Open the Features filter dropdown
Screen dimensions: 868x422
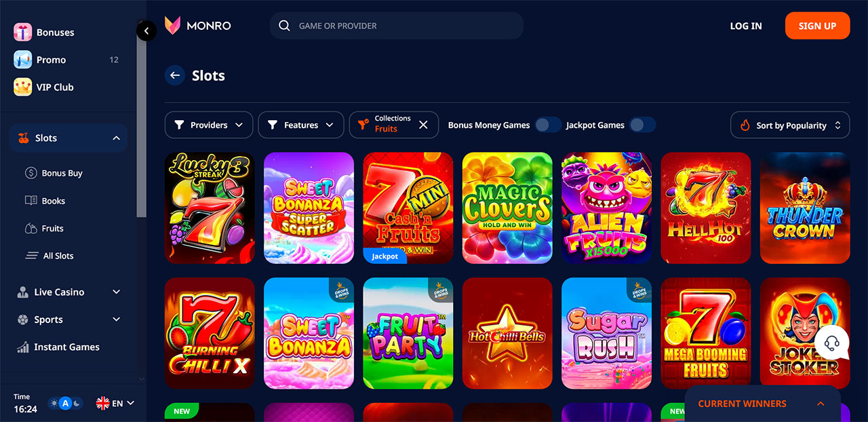pyautogui.click(x=301, y=125)
